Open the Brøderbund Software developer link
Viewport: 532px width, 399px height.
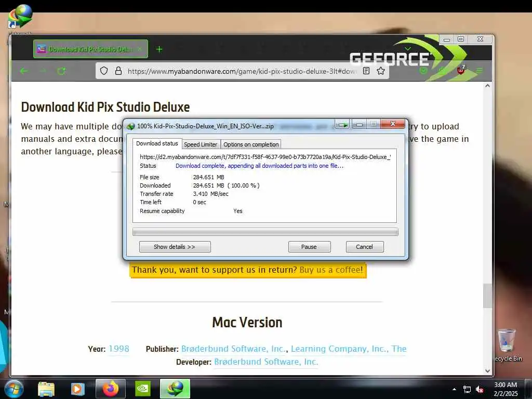click(x=266, y=362)
